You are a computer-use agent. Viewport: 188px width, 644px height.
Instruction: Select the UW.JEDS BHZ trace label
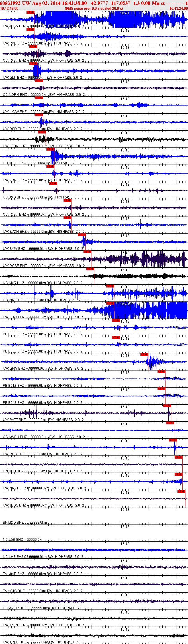pyautogui.click(x=43, y=505)
